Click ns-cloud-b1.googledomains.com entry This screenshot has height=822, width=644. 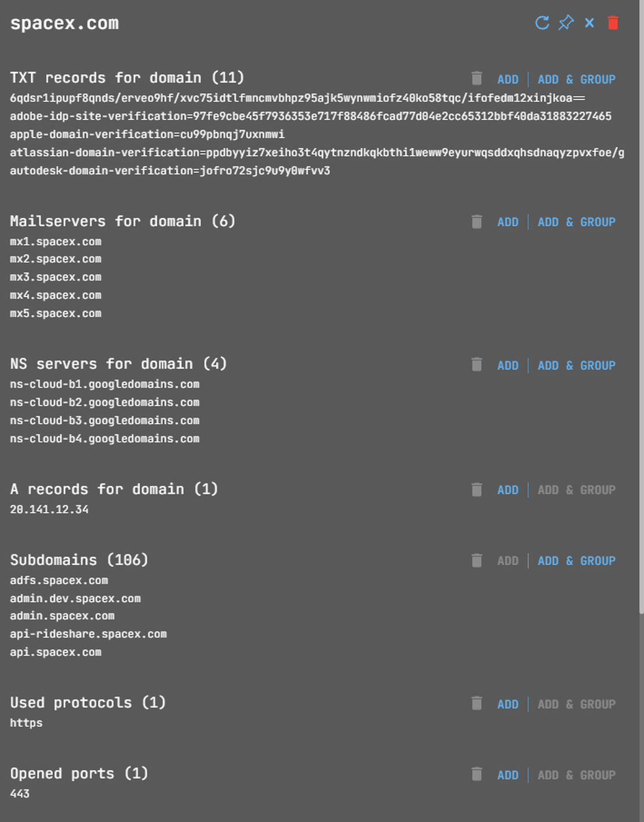click(105, 384)
